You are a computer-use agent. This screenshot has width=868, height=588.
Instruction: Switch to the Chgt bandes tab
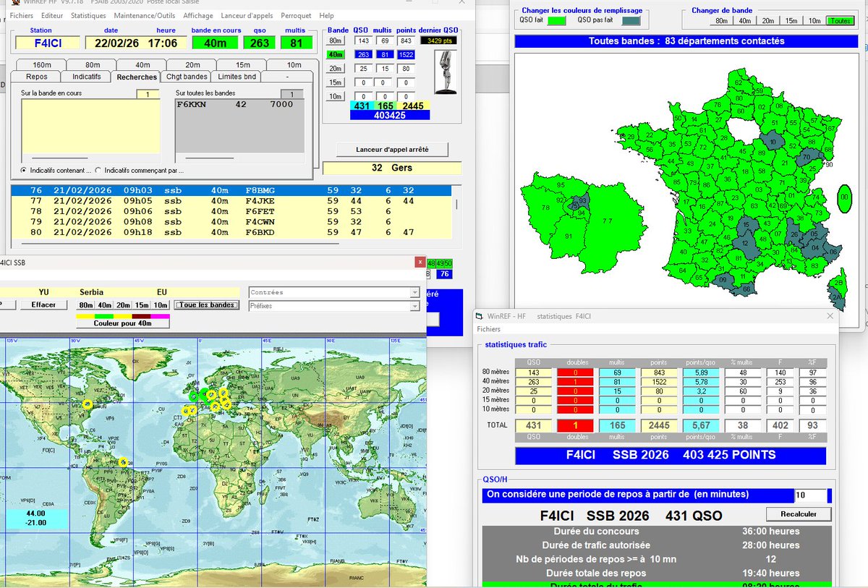tap(187, 77)
